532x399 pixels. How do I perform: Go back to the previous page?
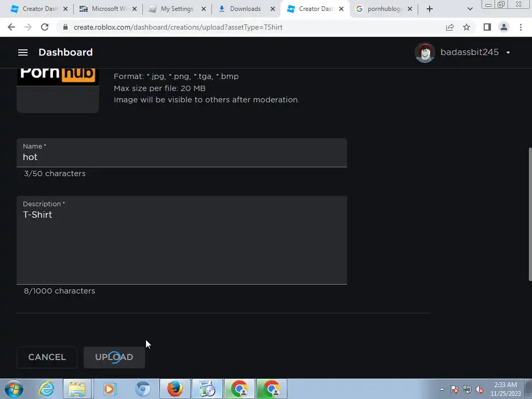click(11, 27)
